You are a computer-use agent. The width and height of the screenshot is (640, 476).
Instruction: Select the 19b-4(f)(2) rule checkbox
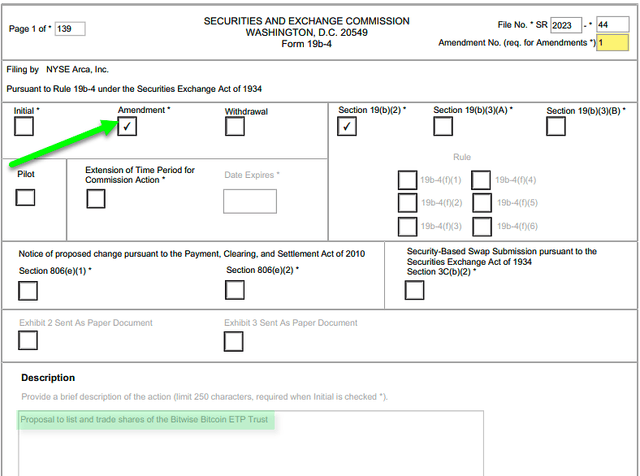point(407,203)
